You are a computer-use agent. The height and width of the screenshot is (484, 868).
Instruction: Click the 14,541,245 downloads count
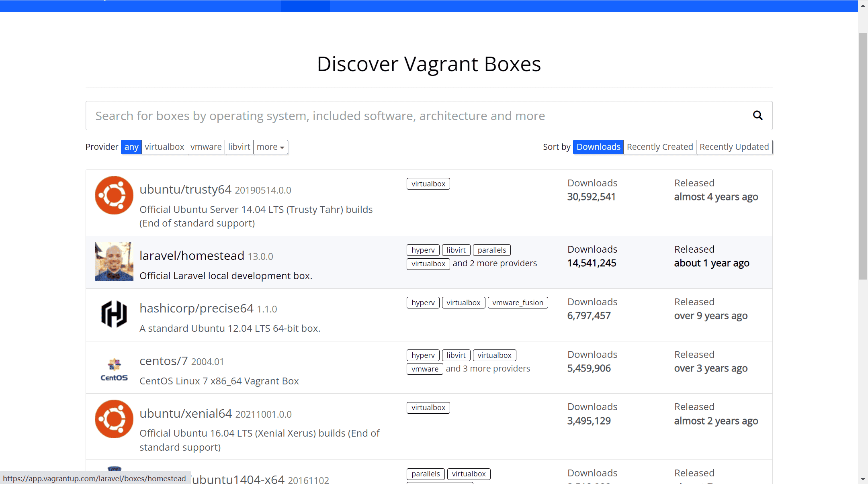tap(592, 263)
